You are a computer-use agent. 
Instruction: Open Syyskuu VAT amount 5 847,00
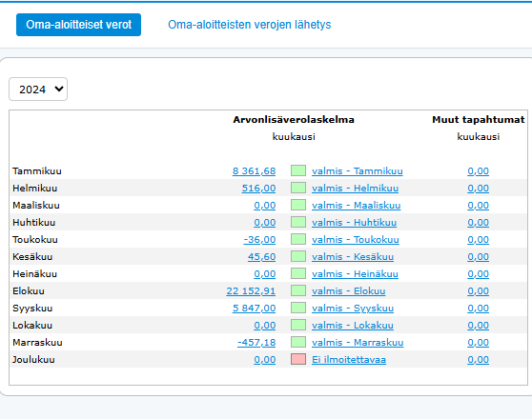click(254, 309)
